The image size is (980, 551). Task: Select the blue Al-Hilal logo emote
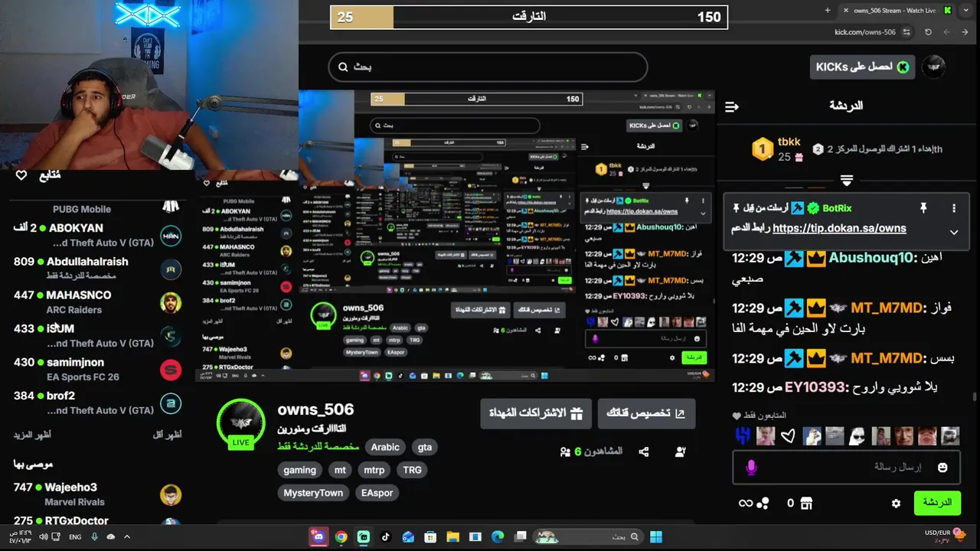[x=742, y=436]
